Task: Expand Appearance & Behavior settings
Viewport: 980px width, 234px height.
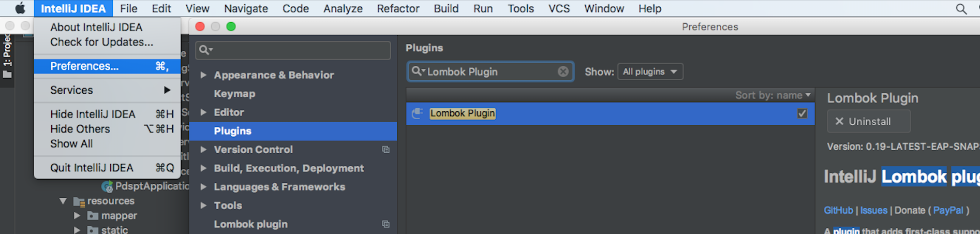Action: coord(204,75)
